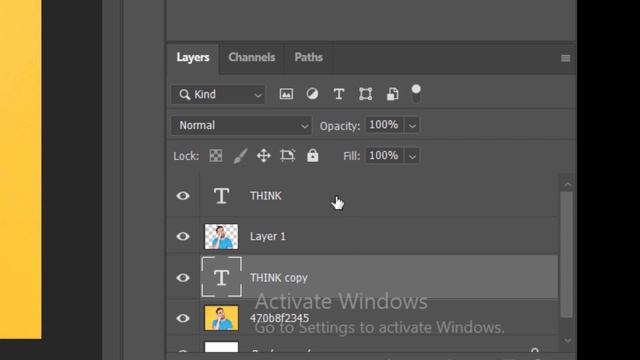Switch to the Channels tab
The width and height of the screenshot is (640, 360).
click(x=251, y=58)
